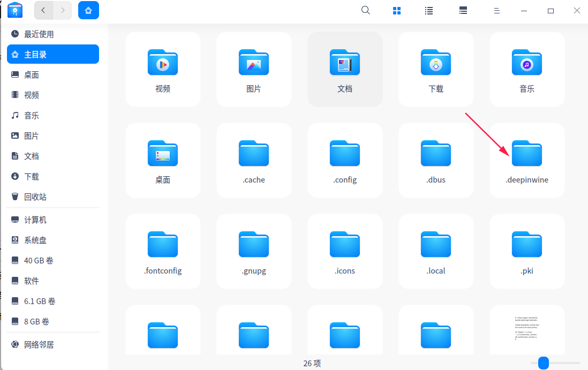
Task: Click the icon size zoom slider
Action: [544, 363]
